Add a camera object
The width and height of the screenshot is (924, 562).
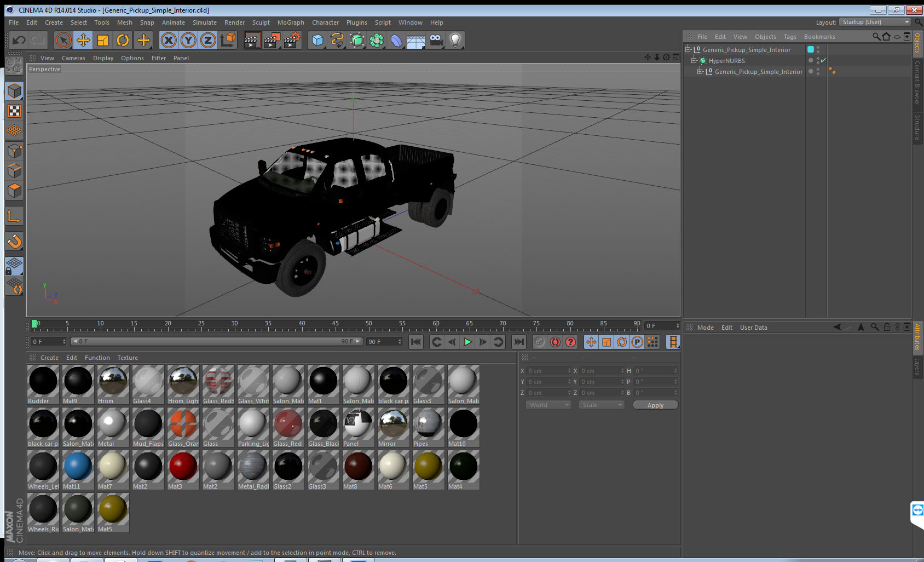point(436,40)
